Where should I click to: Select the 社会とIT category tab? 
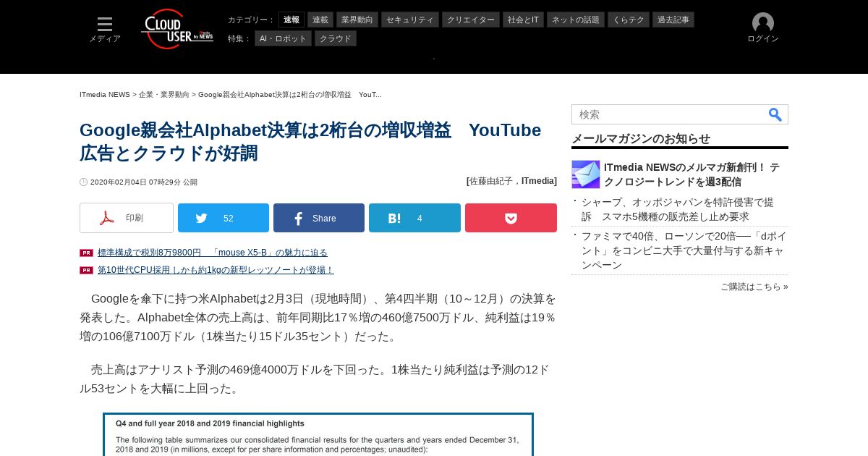click(523, 20)
